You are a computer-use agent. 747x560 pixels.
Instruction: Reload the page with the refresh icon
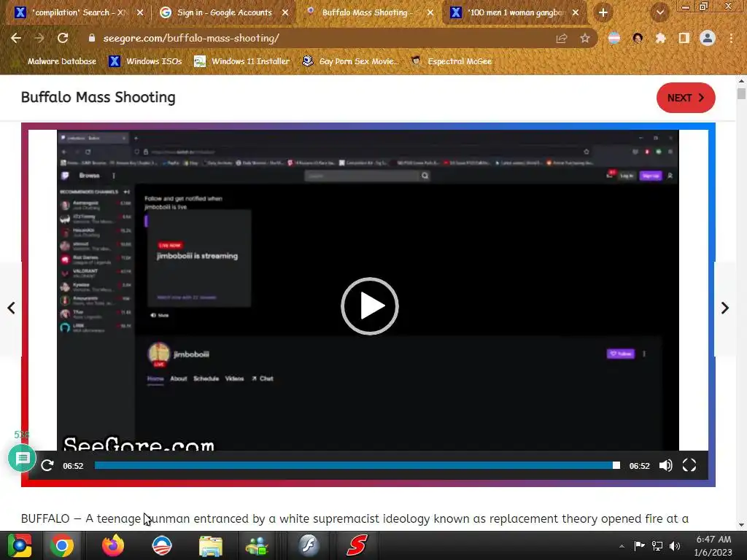click(x=63, y=38)
